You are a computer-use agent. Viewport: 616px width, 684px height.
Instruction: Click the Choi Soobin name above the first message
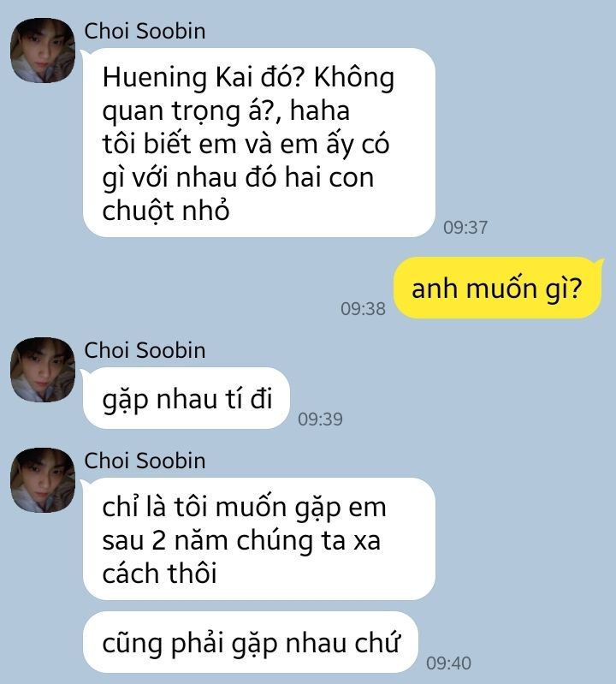(145, 32)
